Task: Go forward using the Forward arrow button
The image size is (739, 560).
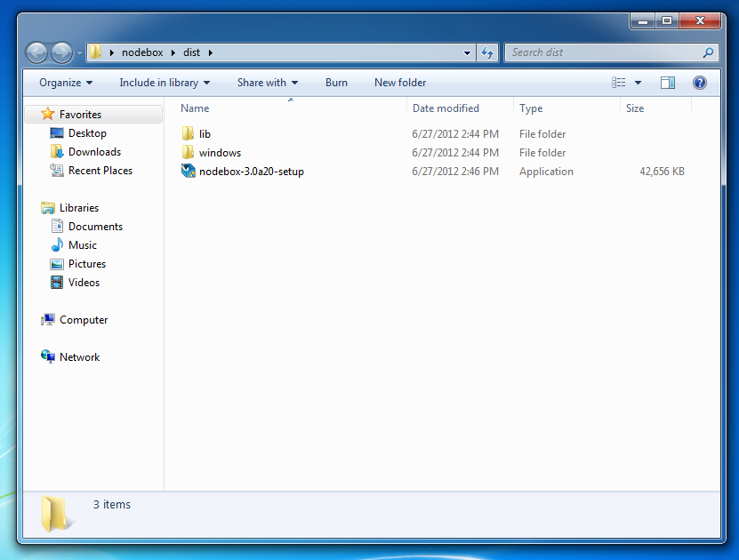Action: 61,52
